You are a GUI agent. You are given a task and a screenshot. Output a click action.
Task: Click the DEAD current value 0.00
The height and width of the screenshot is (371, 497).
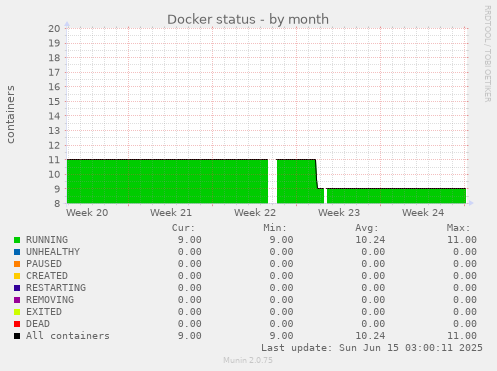pyautogui.click(x=190, y=324)
